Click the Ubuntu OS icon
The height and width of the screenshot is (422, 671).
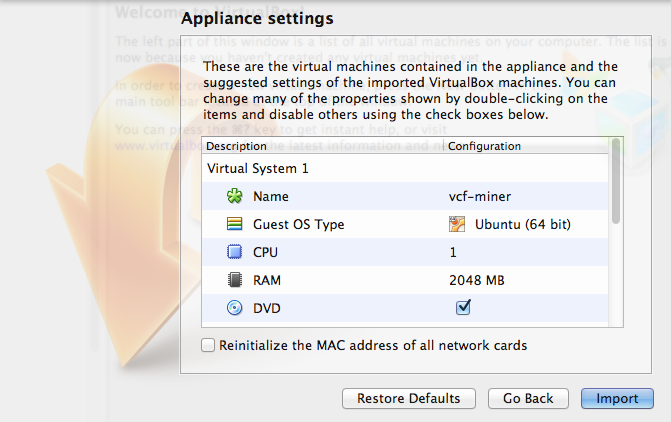point(458,225)
